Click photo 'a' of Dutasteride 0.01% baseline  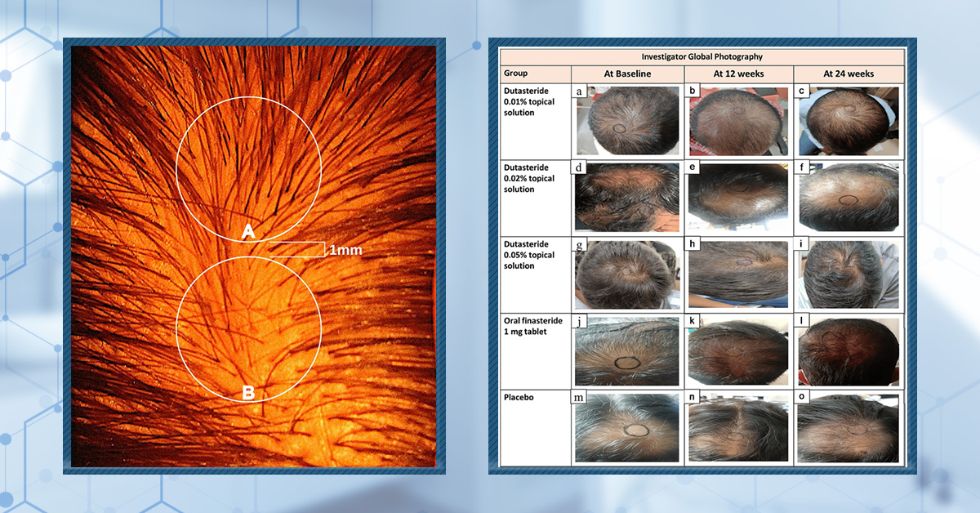click(627, 120)
